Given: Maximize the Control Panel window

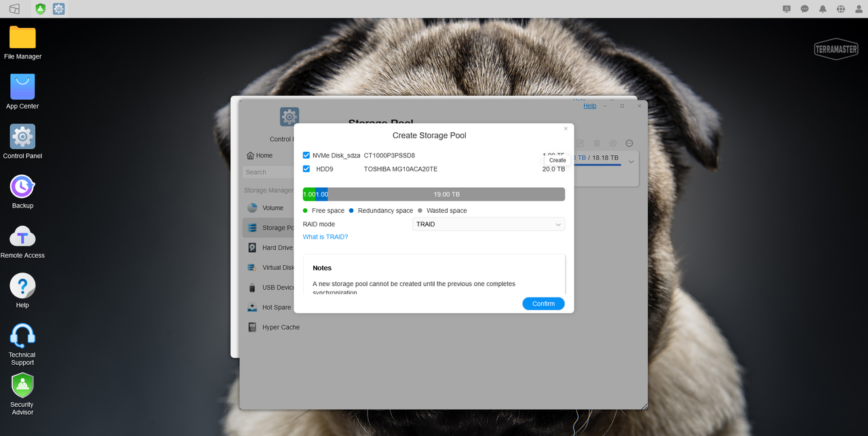Looking at the screenshot, I should [x=623, y=106].
